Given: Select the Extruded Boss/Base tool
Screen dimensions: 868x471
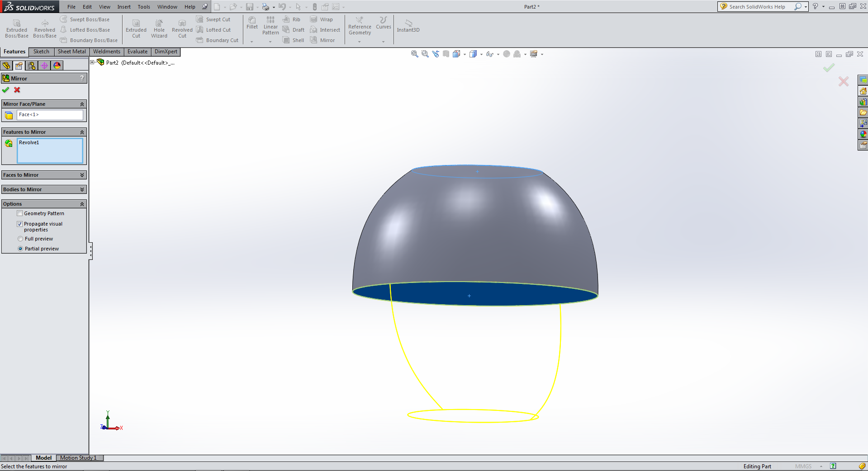Looking at the screenshot, I should pyautogui.click(x=17, y=29).
